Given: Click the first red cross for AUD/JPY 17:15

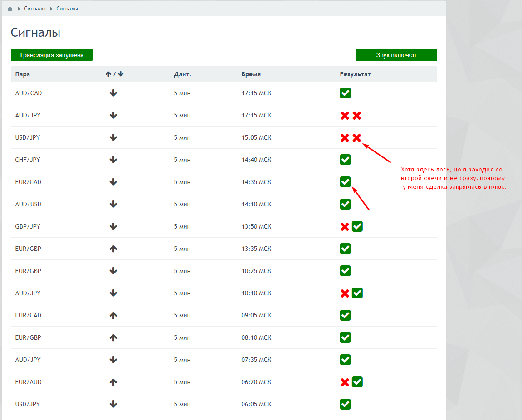Looking at the screenshot, I should (345, 116).
